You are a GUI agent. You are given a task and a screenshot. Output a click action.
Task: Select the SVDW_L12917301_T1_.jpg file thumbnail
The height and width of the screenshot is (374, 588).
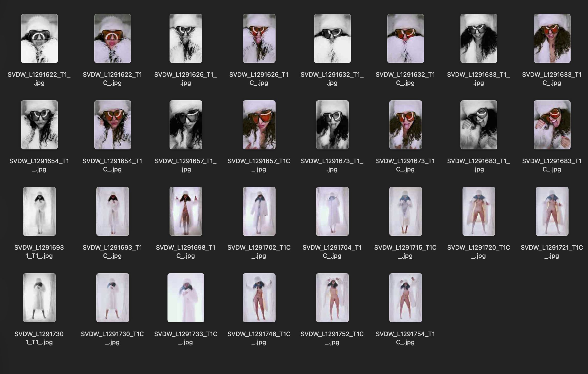(39, 298)
